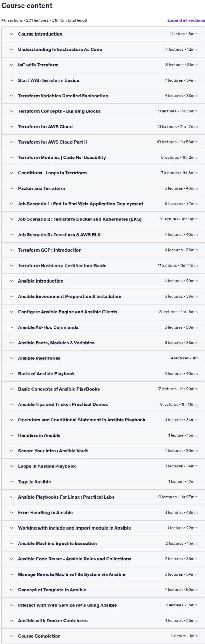
Task: Click the Course Completion lecture count text
Action: pos(184,636)
